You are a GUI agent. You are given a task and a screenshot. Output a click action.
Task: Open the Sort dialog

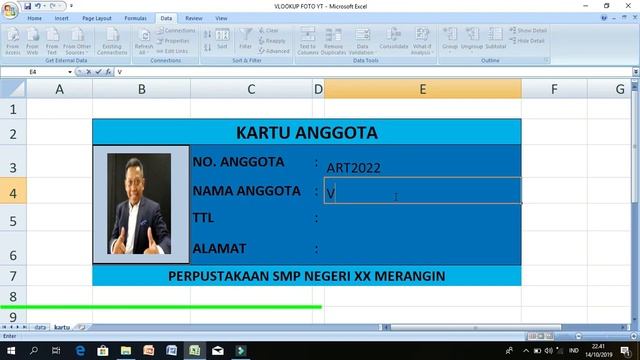(222, 39)
